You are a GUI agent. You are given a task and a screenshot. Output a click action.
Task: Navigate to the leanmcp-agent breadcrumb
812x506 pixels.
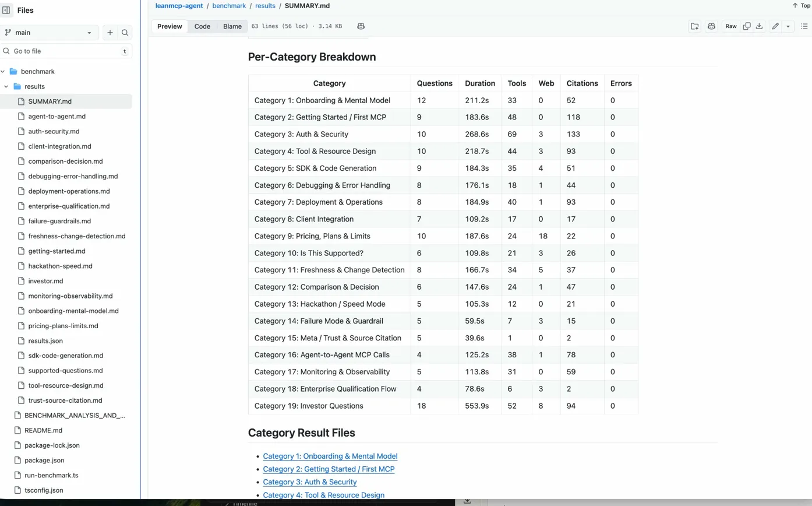click(x=179, y=6)
